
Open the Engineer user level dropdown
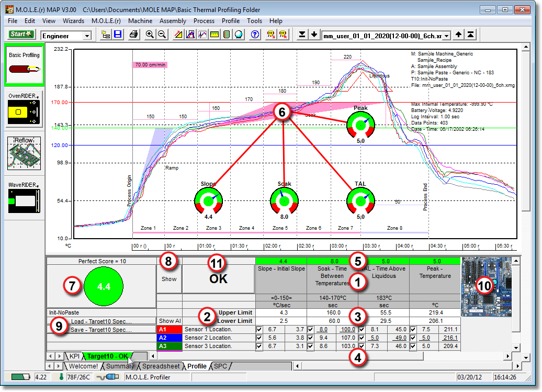pyautogui.click(x=87, y=36)
